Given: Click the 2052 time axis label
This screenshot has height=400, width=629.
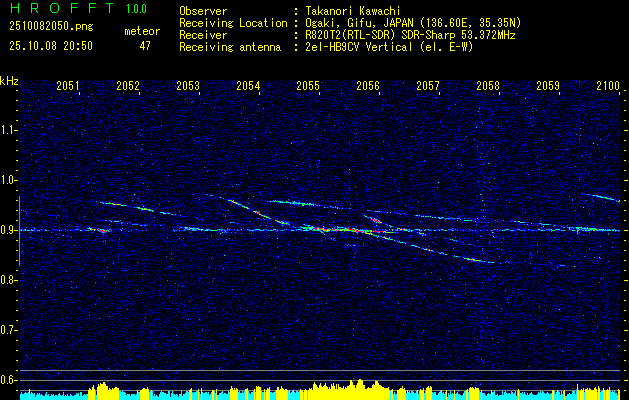Looking at the screenshot, I should pyautogui.click(x=128, y=85).
